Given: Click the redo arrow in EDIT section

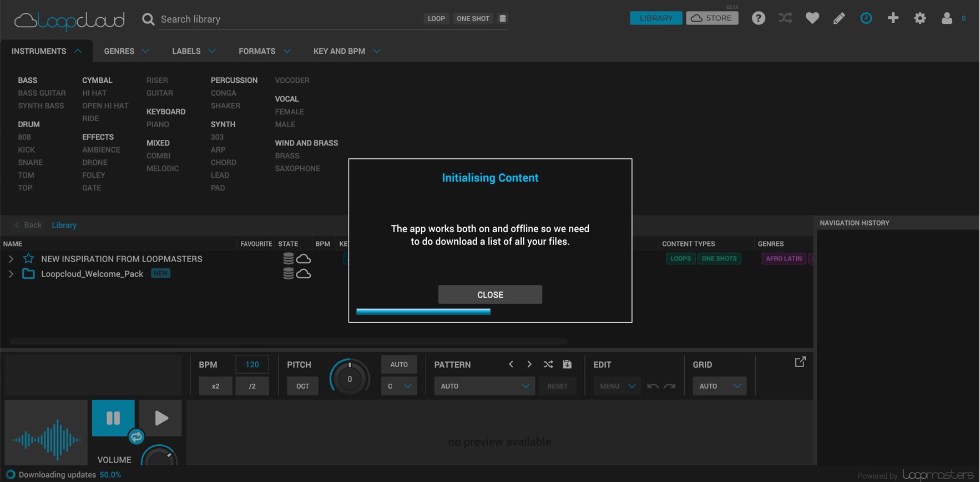Looking at the screenshot, I should (670, 386).
